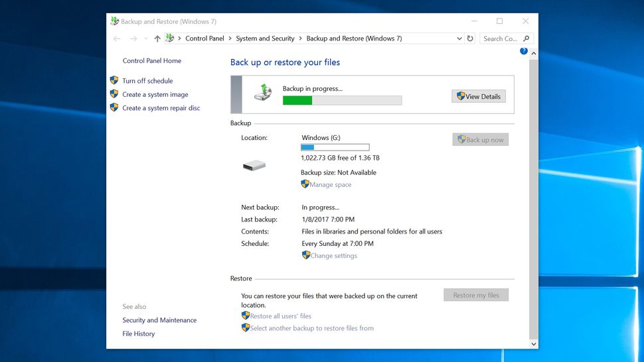Screen dimensions: 644x362
Task: Click the vertical scrollbar track
Action: (534, 200)
